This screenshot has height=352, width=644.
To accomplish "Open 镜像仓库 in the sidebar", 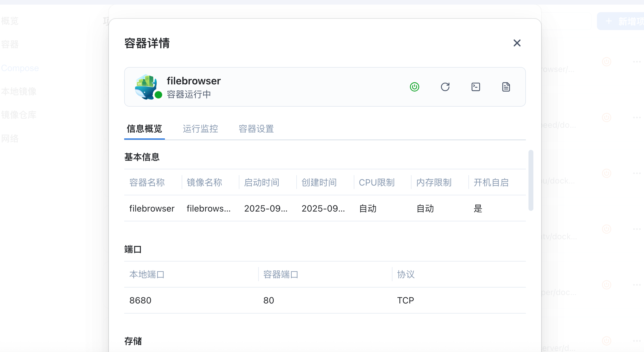I will coord(19,115).
